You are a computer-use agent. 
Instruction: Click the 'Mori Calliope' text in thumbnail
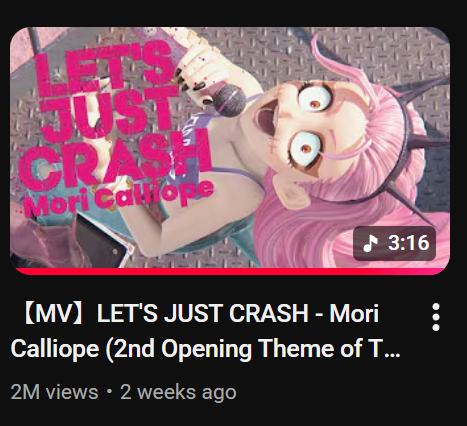(118, 198)
